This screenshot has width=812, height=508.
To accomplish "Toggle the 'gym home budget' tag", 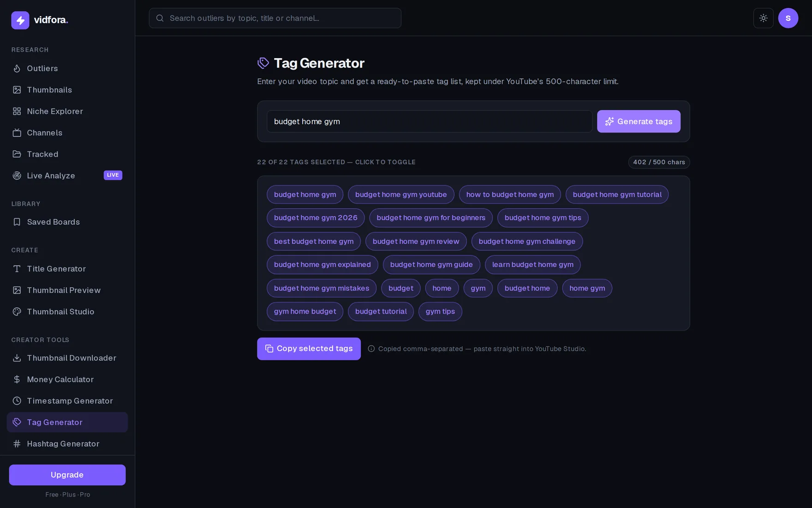I will click(x=305, y=312).
